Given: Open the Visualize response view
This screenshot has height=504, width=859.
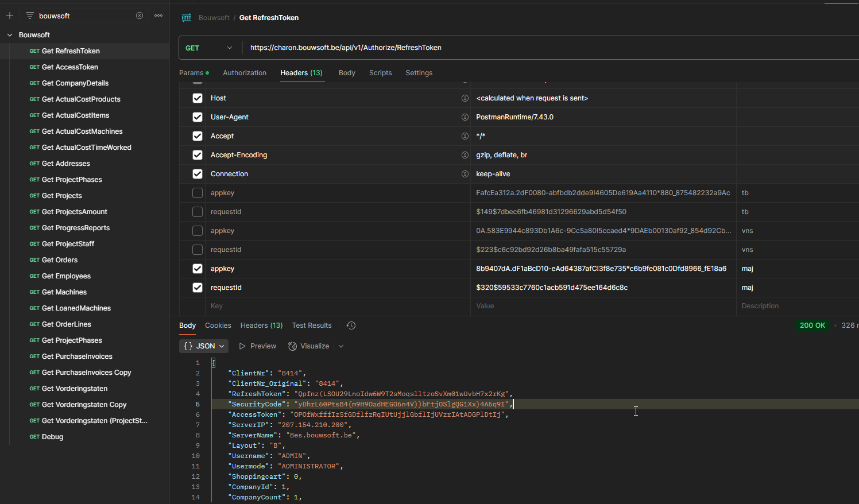Looking at the screenshot, I should 309,346.
